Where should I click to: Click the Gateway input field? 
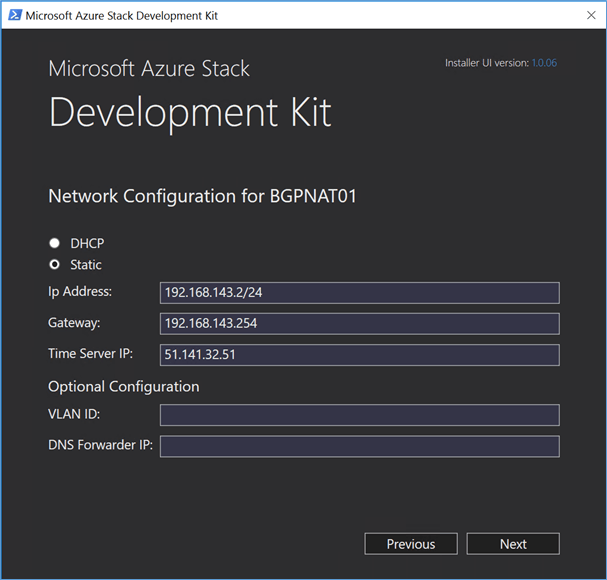(360, 324)
